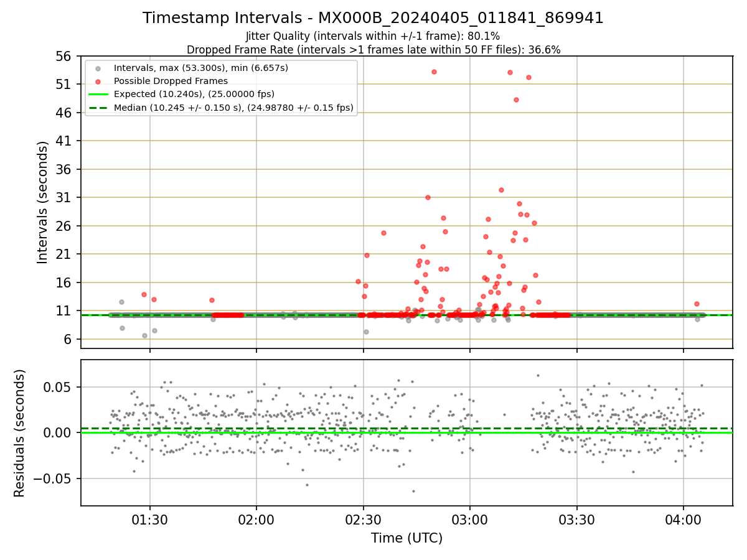747x560 pixels.
Task: Click the Median (10.245 +/- 0.150 s) legend entry
Action: click(233, 108)
